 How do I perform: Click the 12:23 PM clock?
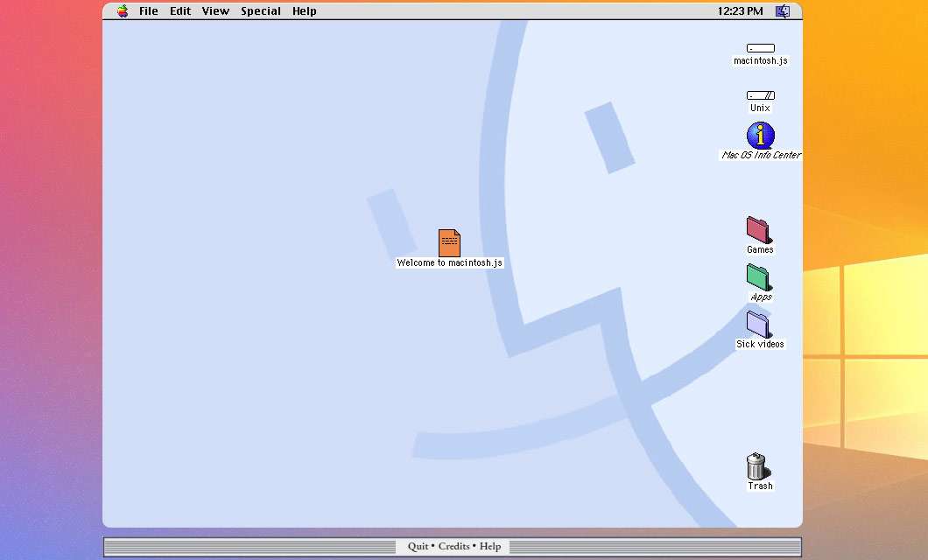tap(740, 11)
